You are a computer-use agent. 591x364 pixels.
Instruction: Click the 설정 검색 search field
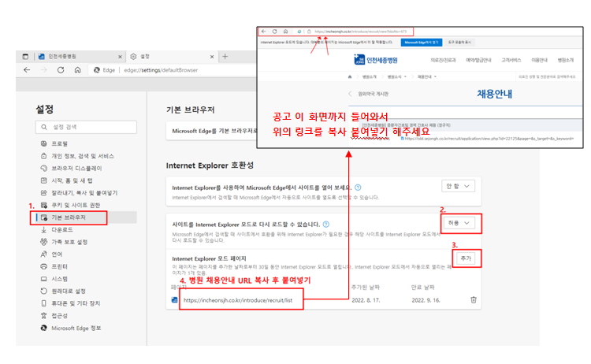[86, 127]
